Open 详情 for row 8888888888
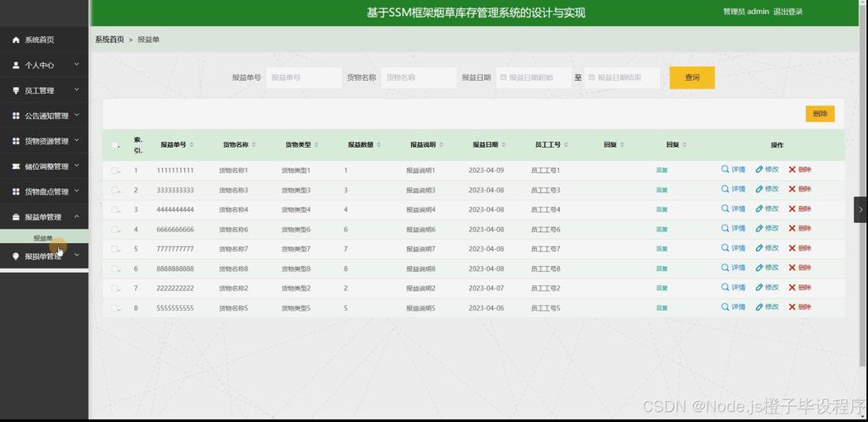This screenshot has height=422, width=868. [733, 268]
